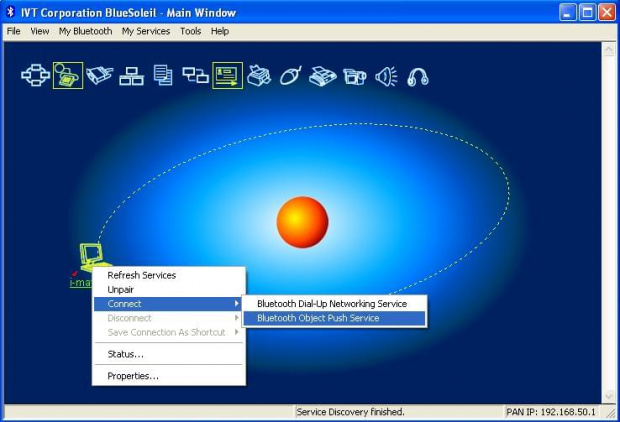Open the Help menu
This screenshot has width=620, height=422.
point(220,31)
